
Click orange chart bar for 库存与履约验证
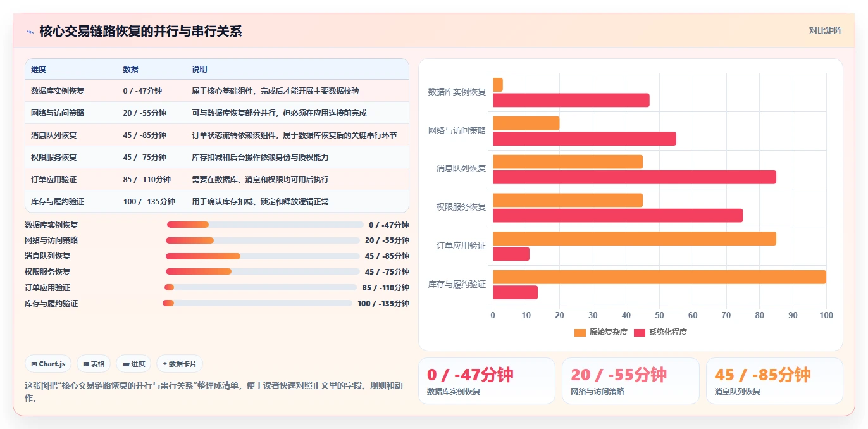pos(660,277)
